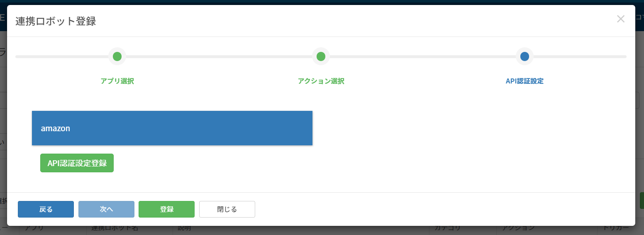
Task: Expand the blue amazon panel
Action: click(172, 128)
